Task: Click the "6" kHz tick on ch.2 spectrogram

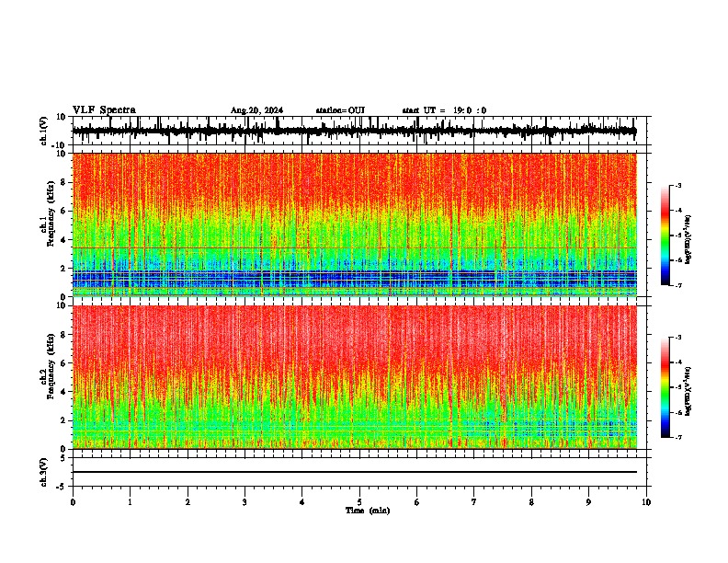Action: pyautogui.click(x=63, y=363)
